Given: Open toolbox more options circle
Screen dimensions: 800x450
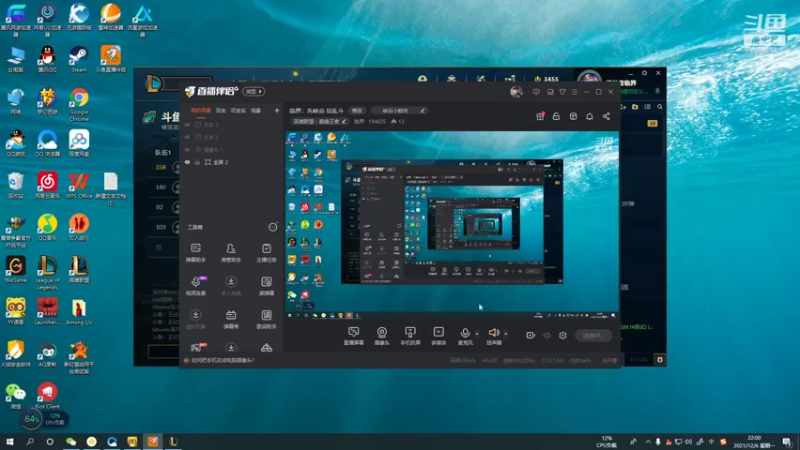Looking at the screenshot, I should coord(273,227).
